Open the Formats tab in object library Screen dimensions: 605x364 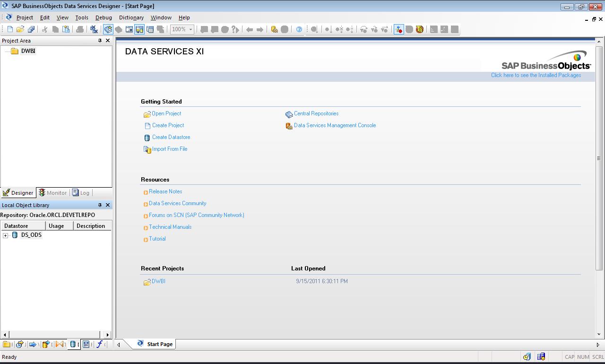click(x=86, y=344)
